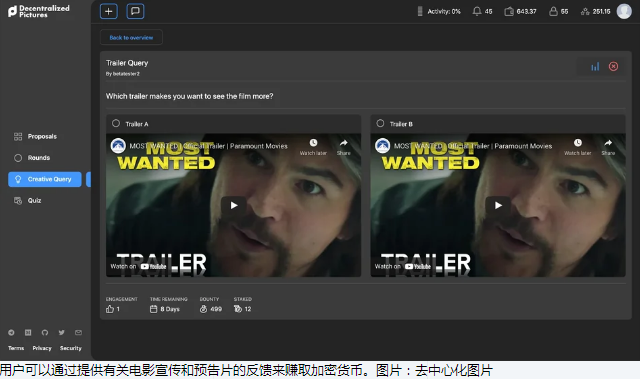This screenshot has height=379, width=640.
Task: Select the Trailer A radio button
Action: point(116,123)
